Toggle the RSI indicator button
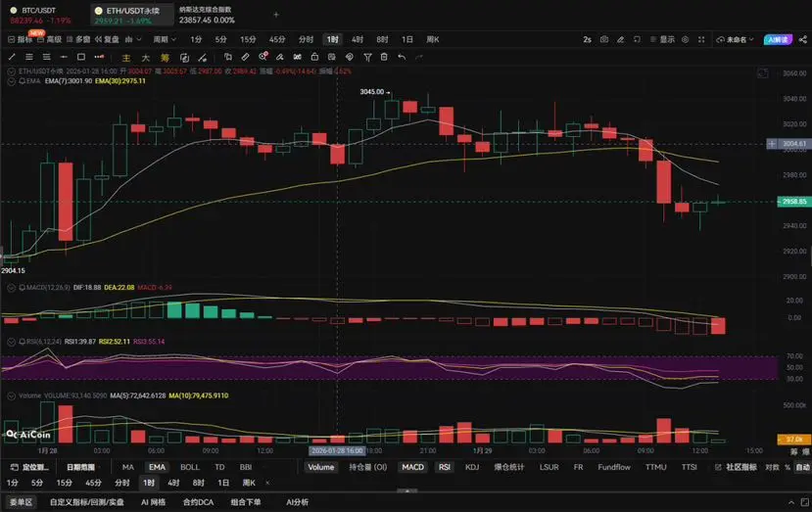The width and height of the screenshot is (812, 512). [445, 467]
